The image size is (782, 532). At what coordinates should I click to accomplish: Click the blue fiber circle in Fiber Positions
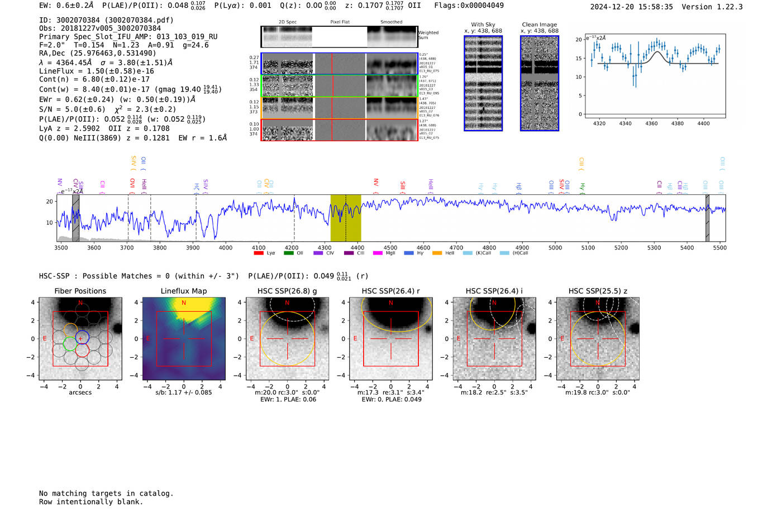(x=83, y=337)
